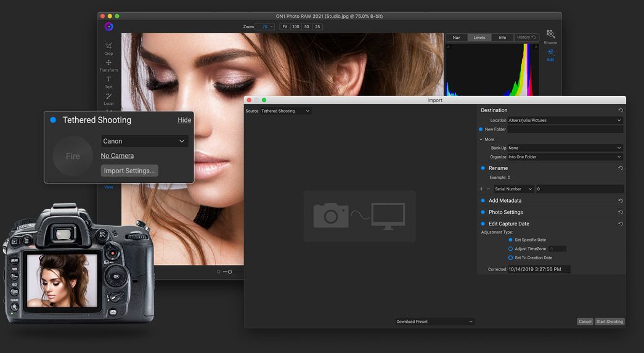
Task: Toggle the Tethered Shooting blue indicator
Action: [53, 120]
